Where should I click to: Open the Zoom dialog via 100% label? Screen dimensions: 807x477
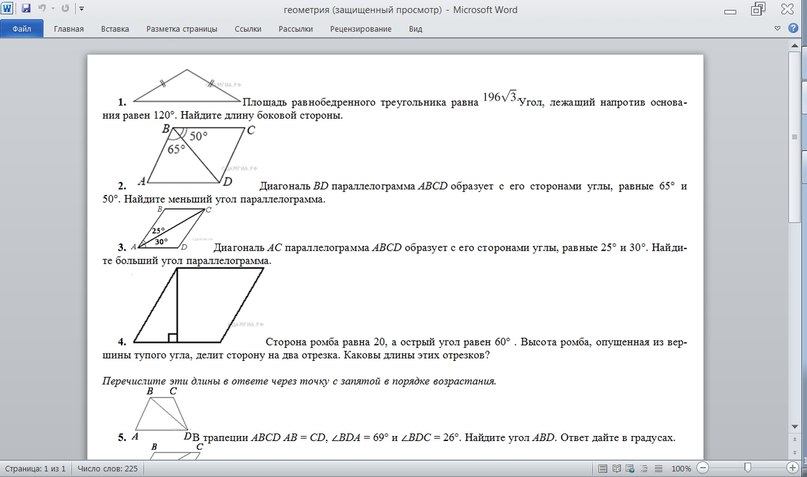681,469
